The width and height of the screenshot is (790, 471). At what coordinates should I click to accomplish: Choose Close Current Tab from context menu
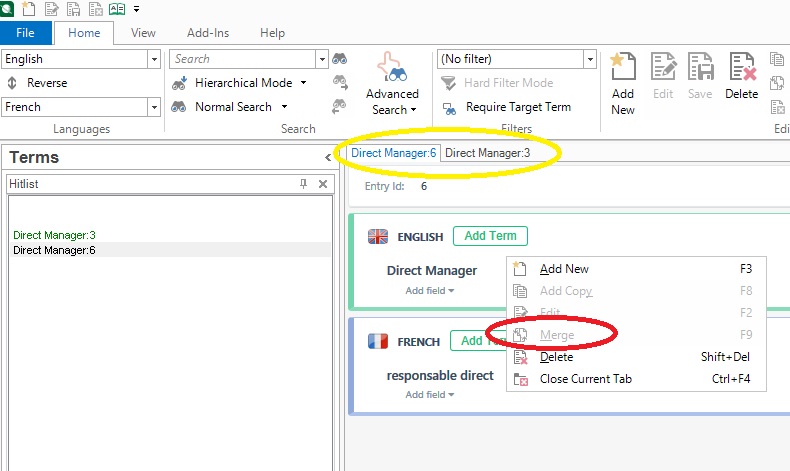tap(585, 379)
